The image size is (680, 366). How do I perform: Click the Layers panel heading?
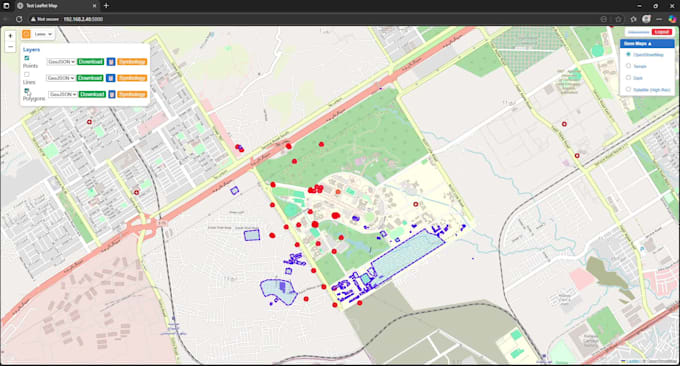tap(31, 50)
